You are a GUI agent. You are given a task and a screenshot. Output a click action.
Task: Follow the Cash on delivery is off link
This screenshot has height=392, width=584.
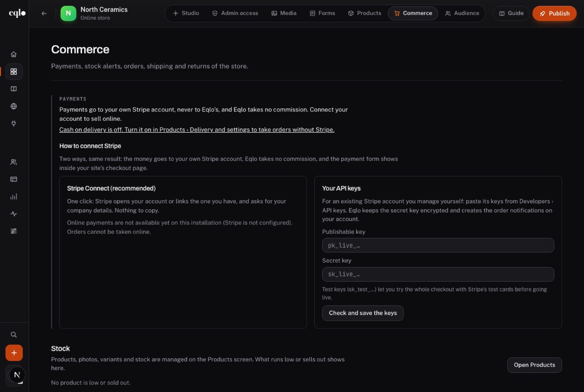click(x=197, y=129)
